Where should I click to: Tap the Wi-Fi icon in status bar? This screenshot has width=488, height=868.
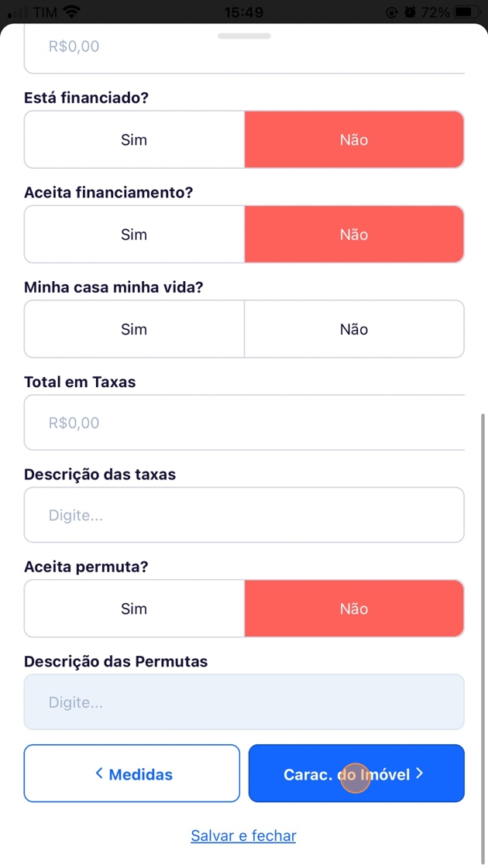(72, 12)
